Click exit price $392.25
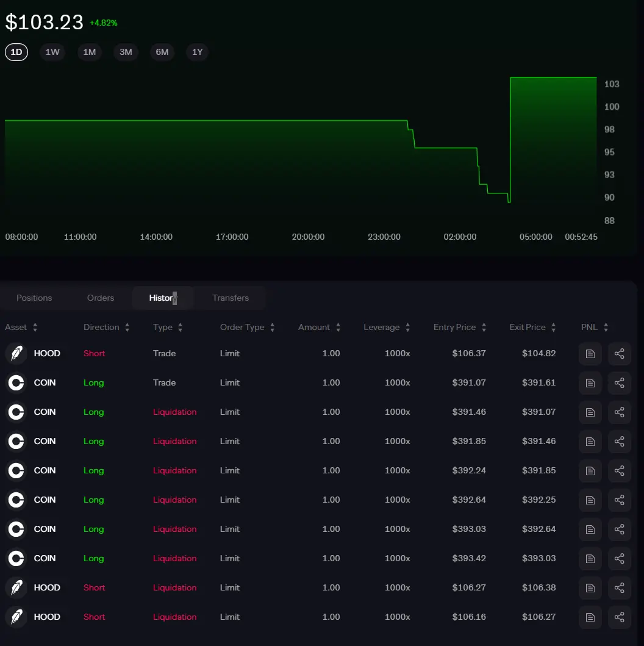 [538, 500]
